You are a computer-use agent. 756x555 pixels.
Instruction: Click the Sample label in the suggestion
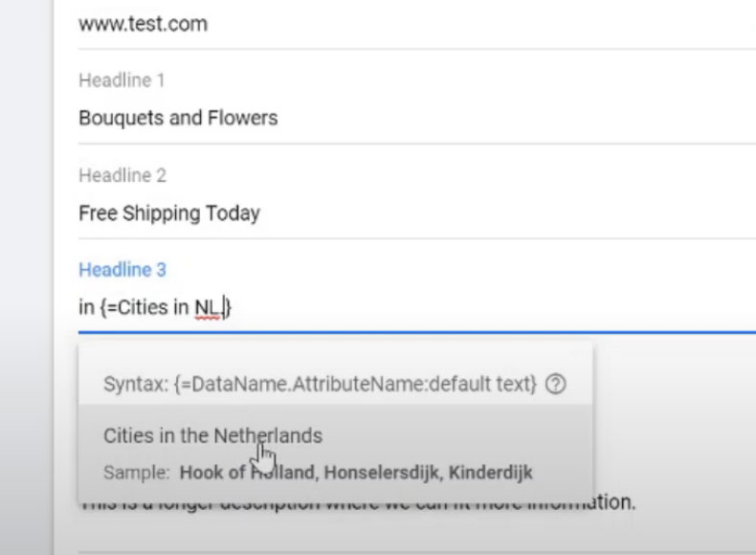(x=137, y=473)
